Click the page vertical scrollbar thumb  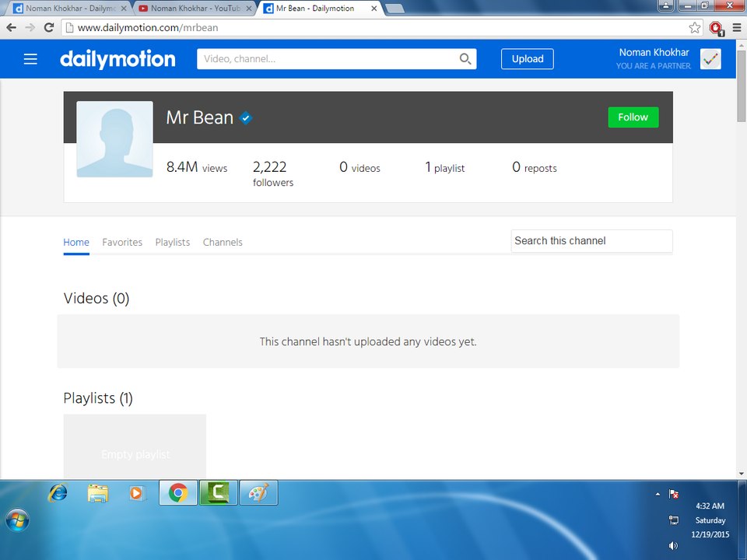coord(742,86)
